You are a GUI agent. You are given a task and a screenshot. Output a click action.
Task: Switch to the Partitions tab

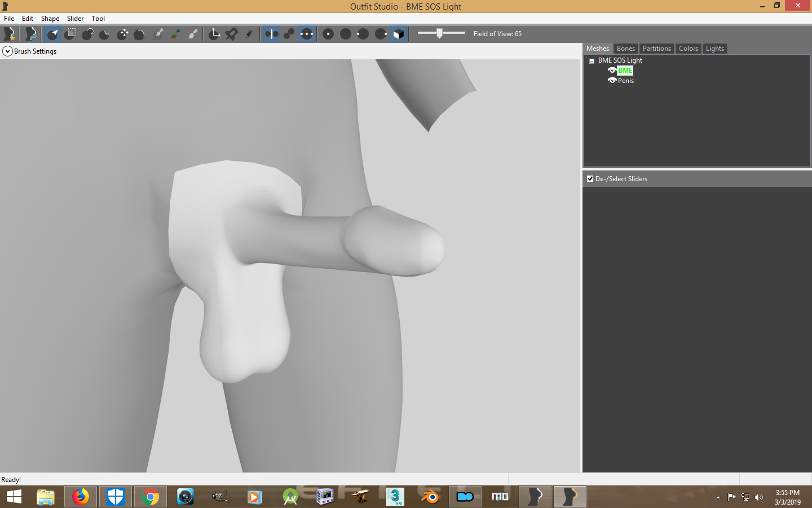[x=657, y=49]
